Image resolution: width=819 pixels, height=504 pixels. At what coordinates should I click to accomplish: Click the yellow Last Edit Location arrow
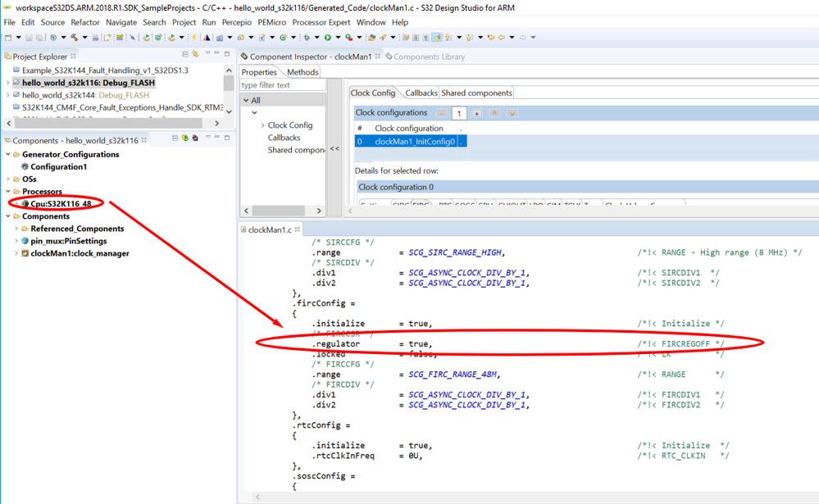pos(491,38)
